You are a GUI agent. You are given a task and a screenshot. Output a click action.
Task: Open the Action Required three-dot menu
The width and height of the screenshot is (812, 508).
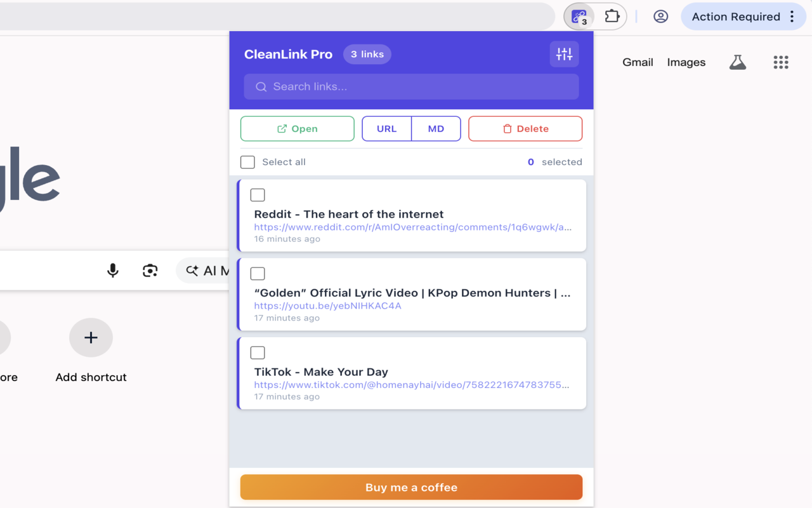792,17
